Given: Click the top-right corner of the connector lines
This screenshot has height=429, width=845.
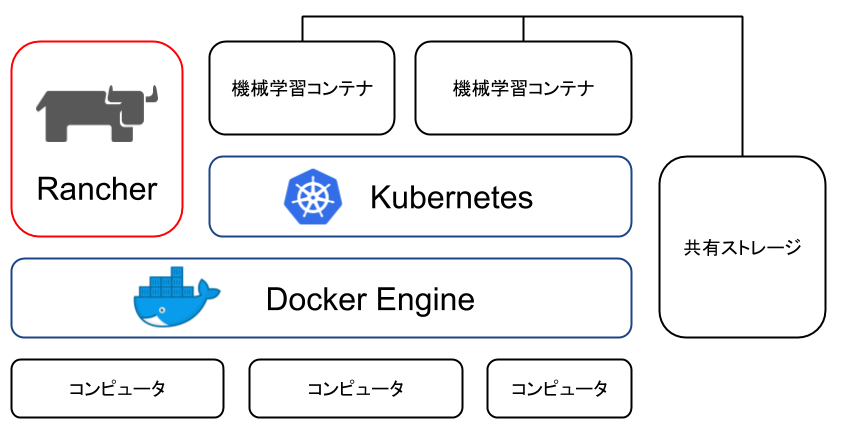Looking at the screenshot, I should (x=742, y=16).
